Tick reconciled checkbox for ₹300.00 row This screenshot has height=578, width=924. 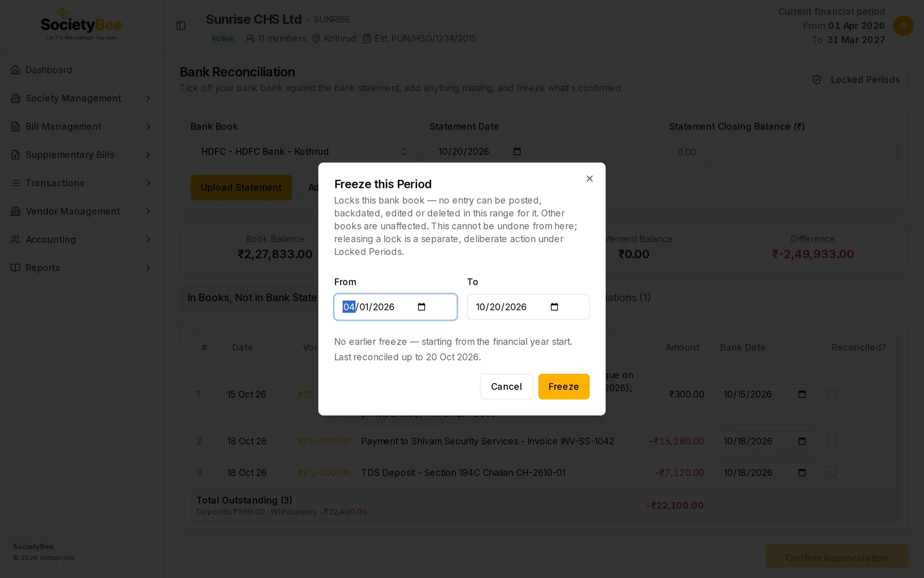click(832, 393)
